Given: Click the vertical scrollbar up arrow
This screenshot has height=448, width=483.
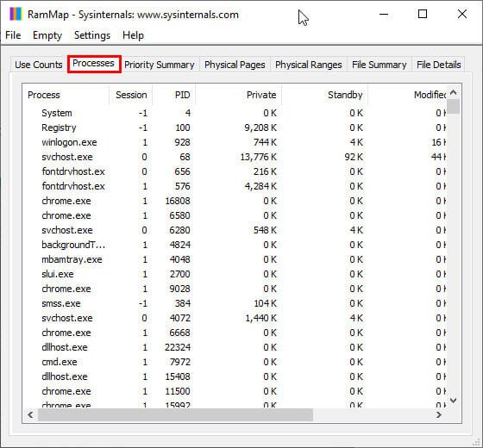Looking at the screenshot, I should click(x=454, y=92).
